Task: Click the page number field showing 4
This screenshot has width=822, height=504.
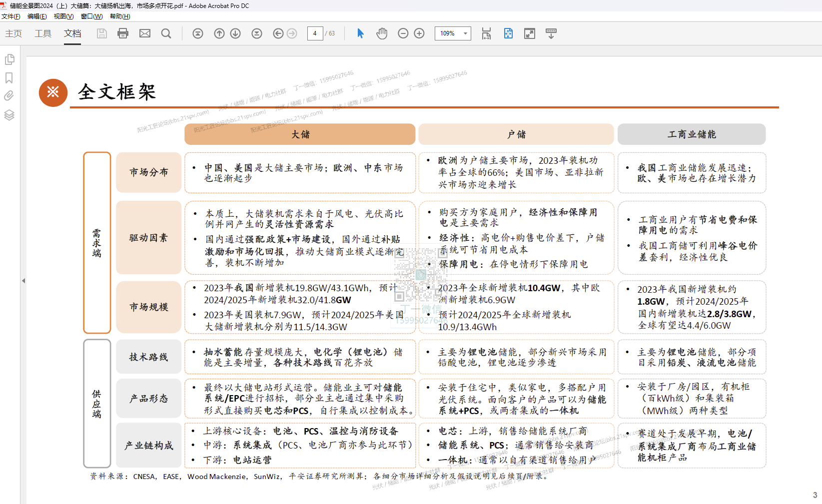Action: [x=315, y=33]
